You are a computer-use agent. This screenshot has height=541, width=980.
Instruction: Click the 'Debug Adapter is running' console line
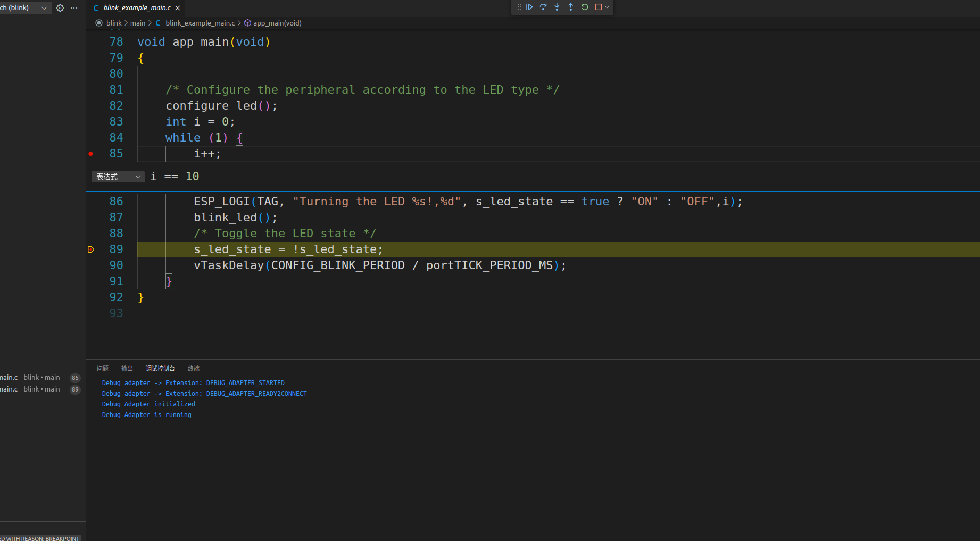(146, 415)
